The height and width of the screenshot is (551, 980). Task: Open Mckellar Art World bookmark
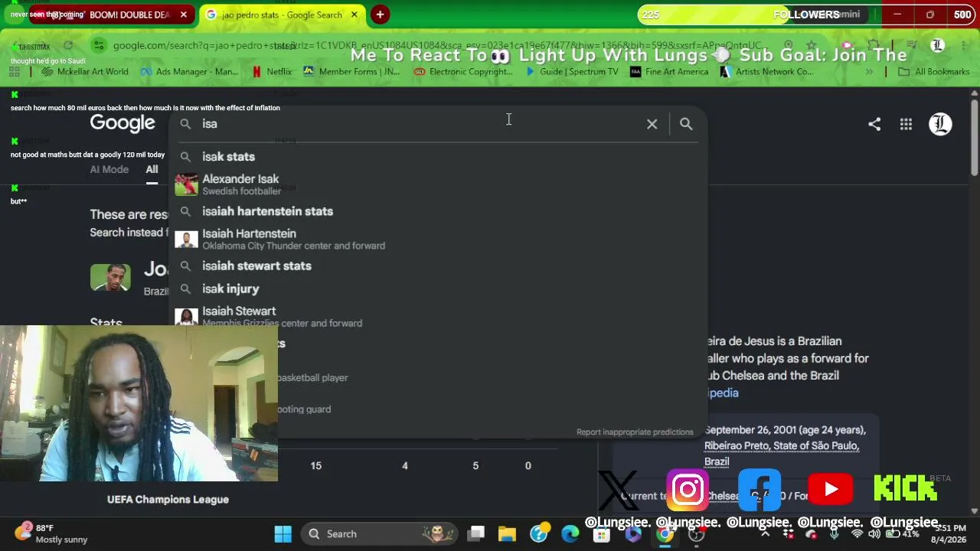[85, 72]
